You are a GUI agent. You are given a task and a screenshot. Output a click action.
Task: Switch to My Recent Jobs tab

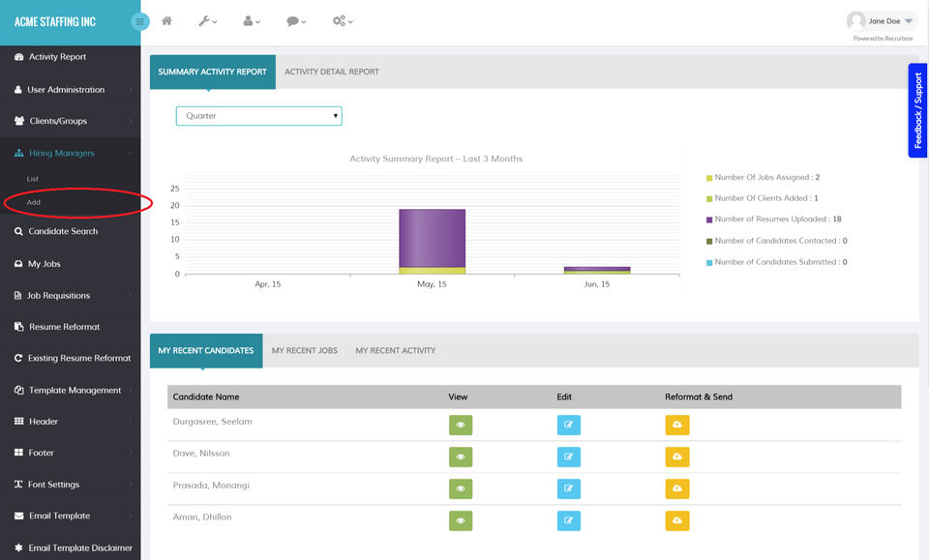305,350
